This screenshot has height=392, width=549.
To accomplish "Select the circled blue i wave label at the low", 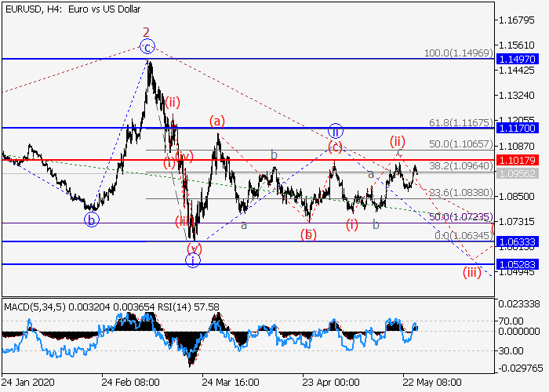I will [193, 260].
